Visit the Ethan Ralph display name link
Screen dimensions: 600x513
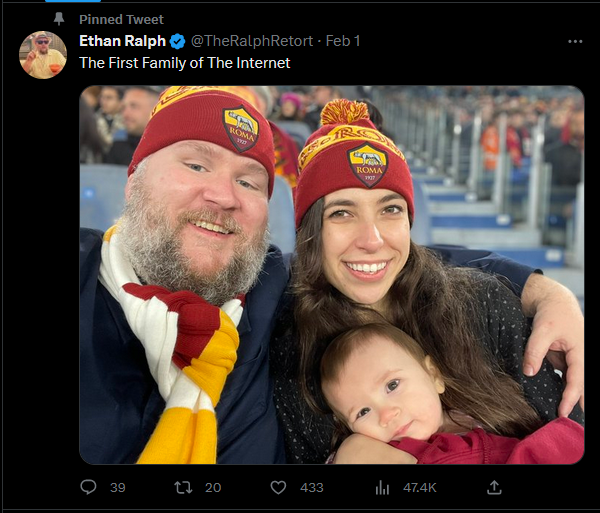pyautogui.click(x=122, y=41)
